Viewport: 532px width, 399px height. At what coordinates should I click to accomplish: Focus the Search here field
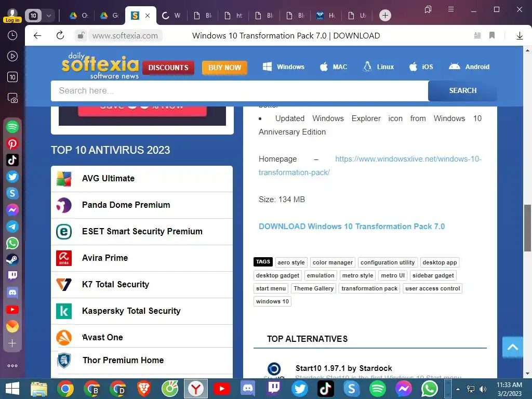click(x=240, y=90)
